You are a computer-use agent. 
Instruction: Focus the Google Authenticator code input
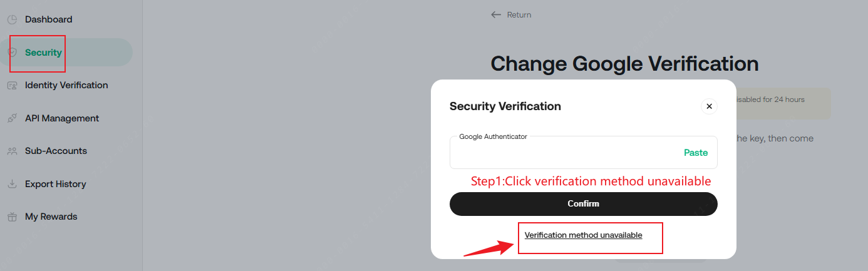(x=564, y=153)
